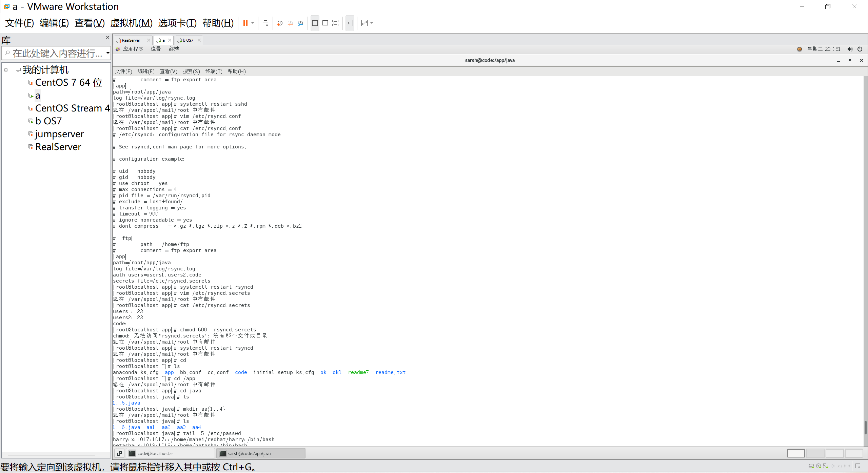Click the guest power icon
Image resolution: width=868 pixels, height=473 pixels.
tap(860, 49)
